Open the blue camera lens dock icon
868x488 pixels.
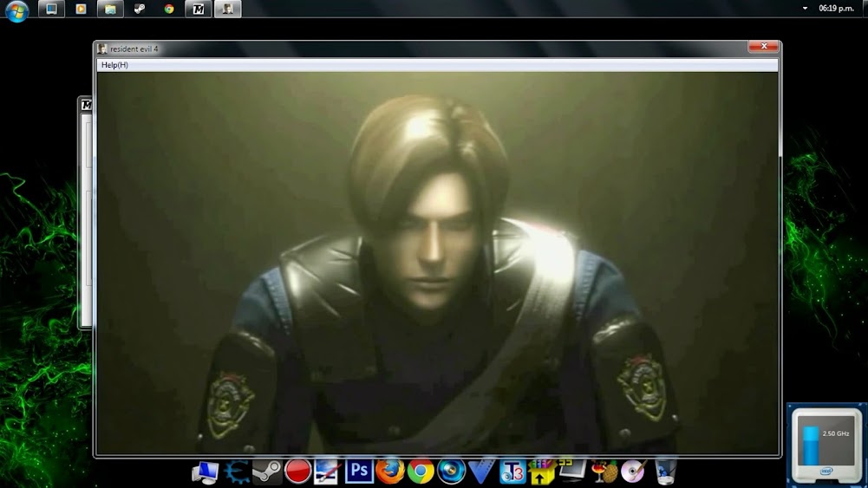pyautogui.click(x=451, y=472)
